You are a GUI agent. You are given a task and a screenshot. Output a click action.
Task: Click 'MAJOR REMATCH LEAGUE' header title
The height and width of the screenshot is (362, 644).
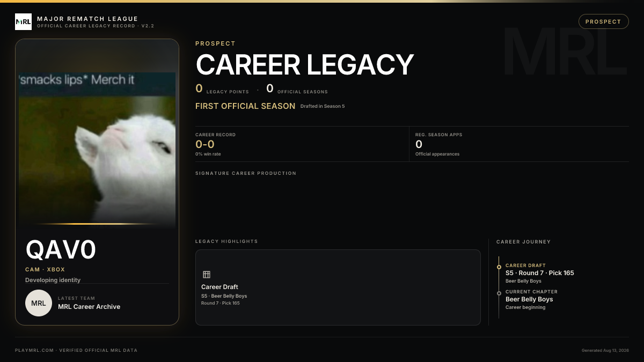[87, 19]
